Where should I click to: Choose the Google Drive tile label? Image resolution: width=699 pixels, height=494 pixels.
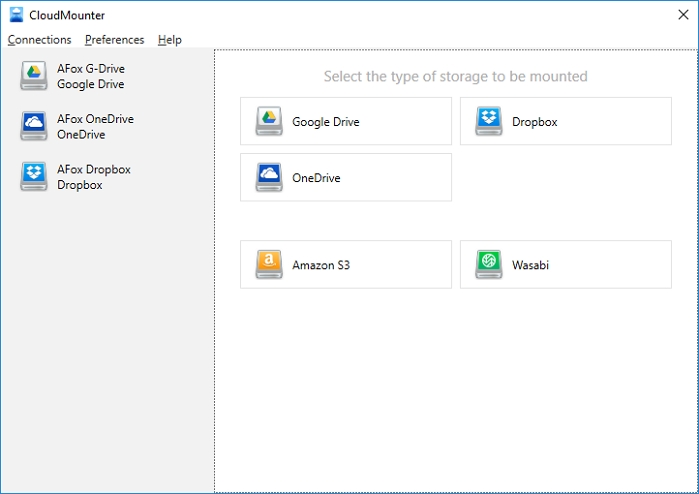[x=326, y=122]
